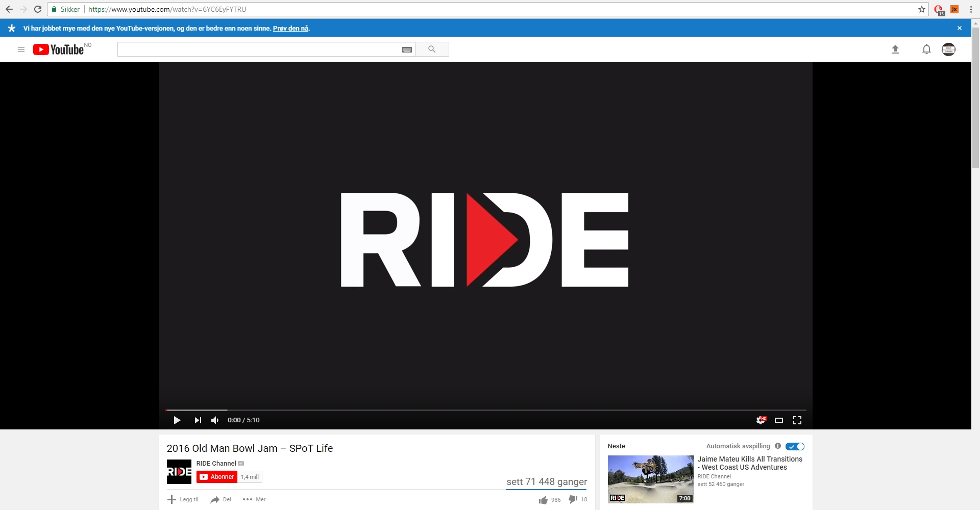Screen dimensions: 980x510
Task: Open the YouTube hamburger guide menu
Action: [x=21, y=49]
